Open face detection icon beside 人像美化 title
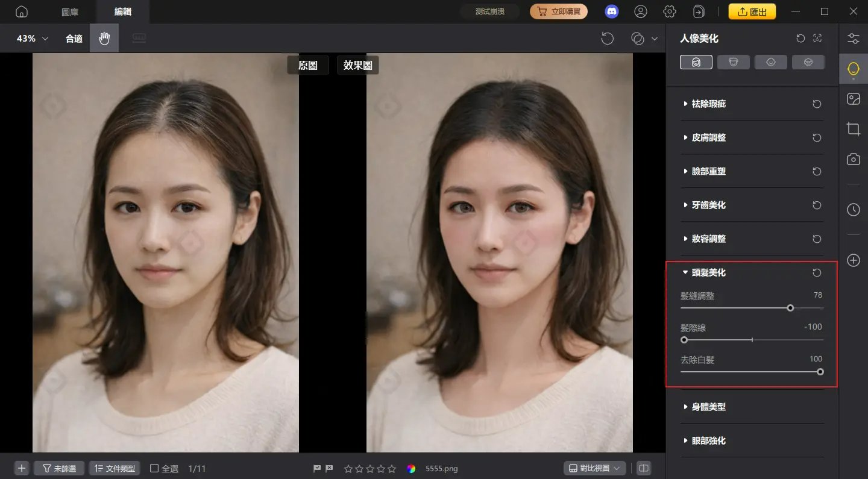This screenshot has width=868, height=479. click(x=817, y=38)
